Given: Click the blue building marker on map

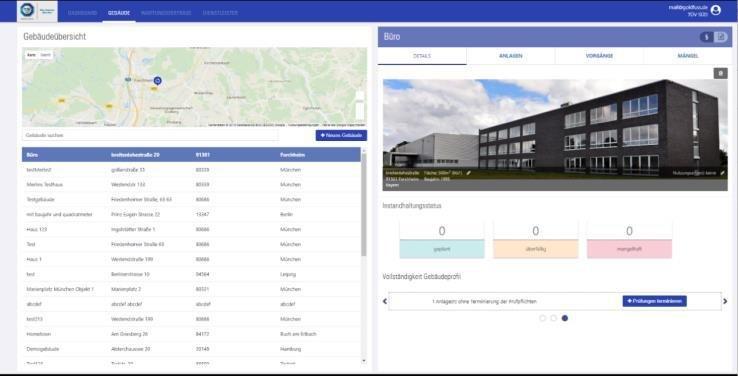Looking at the screenshot, I should [157, 81].
